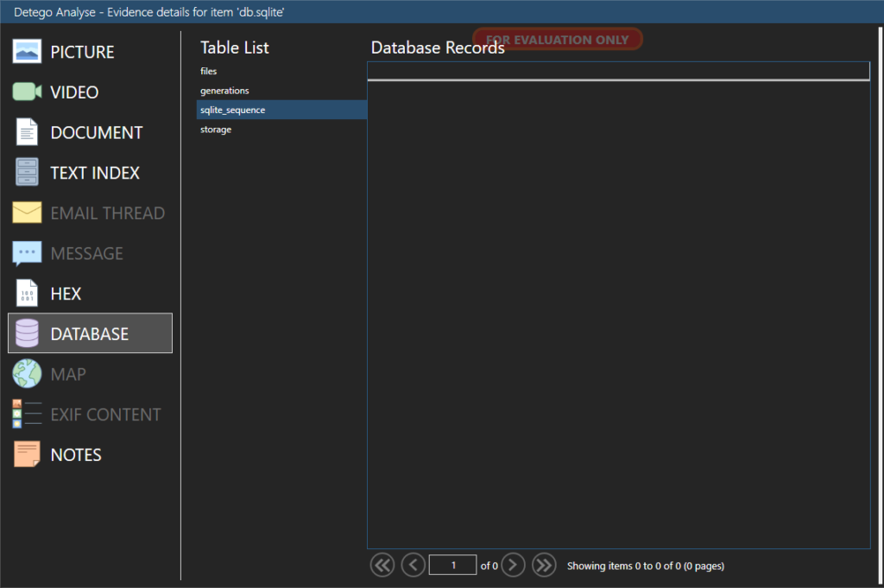The height and width of the screenshot is (588, 884).
Task: Switch to the DOCUMENT tab label
Action: pyautogui.click(x=97, y=132)
